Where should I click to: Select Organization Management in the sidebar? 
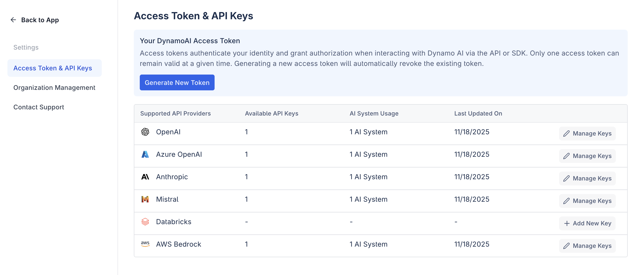(54, 87)
